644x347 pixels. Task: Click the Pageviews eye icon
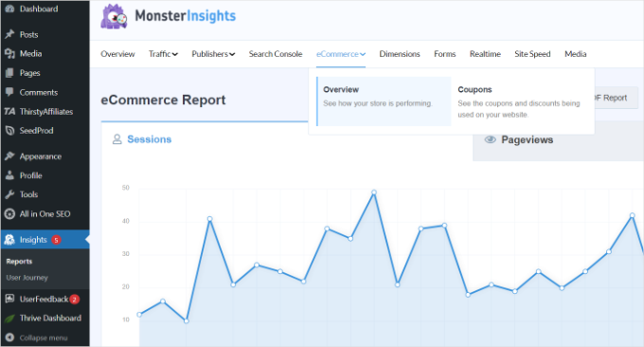click(490, 139)
